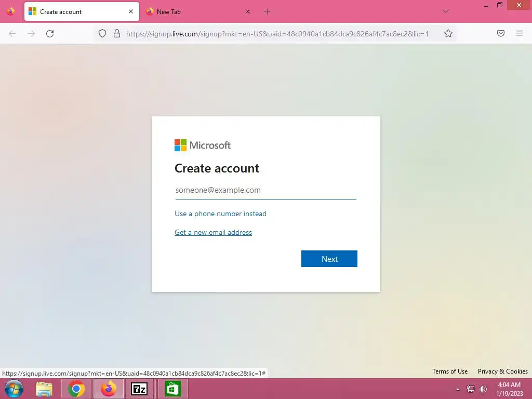Click the volume speaker tray icon

483,389
